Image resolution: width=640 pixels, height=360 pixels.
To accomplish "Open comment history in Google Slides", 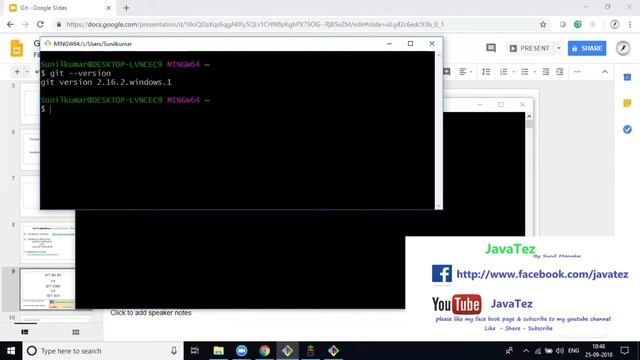I will tap(491, 48).
